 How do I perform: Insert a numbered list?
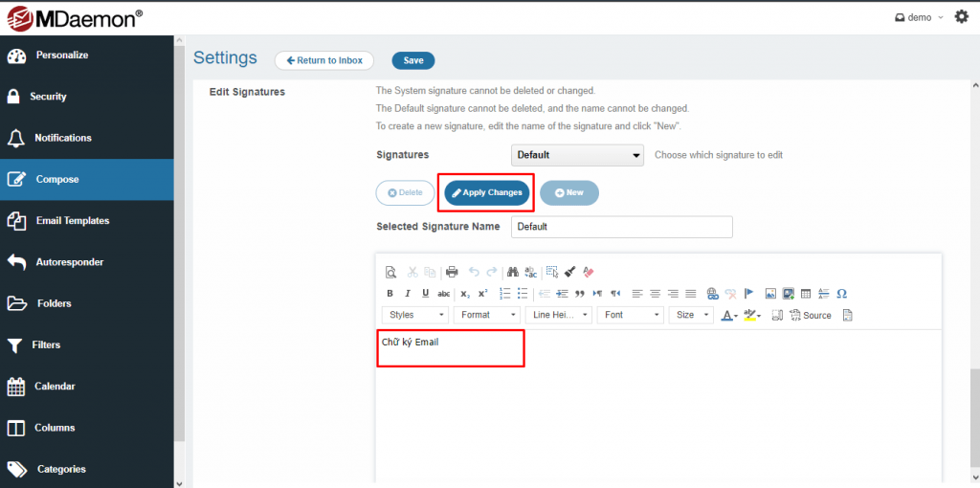coord(504,294)
